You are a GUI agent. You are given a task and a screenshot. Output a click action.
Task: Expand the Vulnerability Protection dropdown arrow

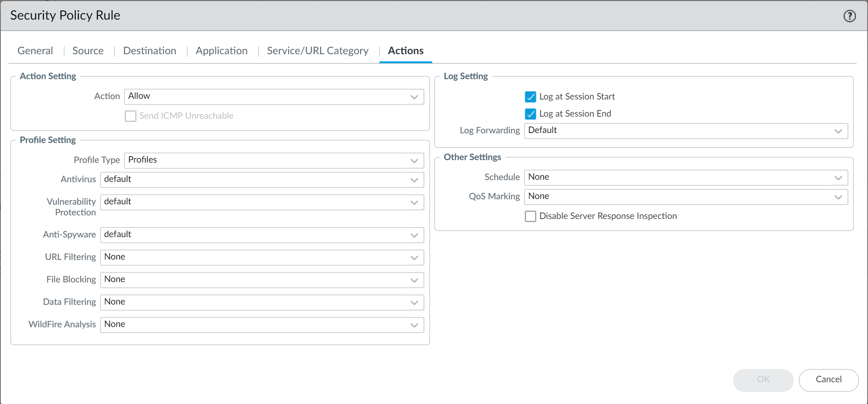[x=414, y=202]
